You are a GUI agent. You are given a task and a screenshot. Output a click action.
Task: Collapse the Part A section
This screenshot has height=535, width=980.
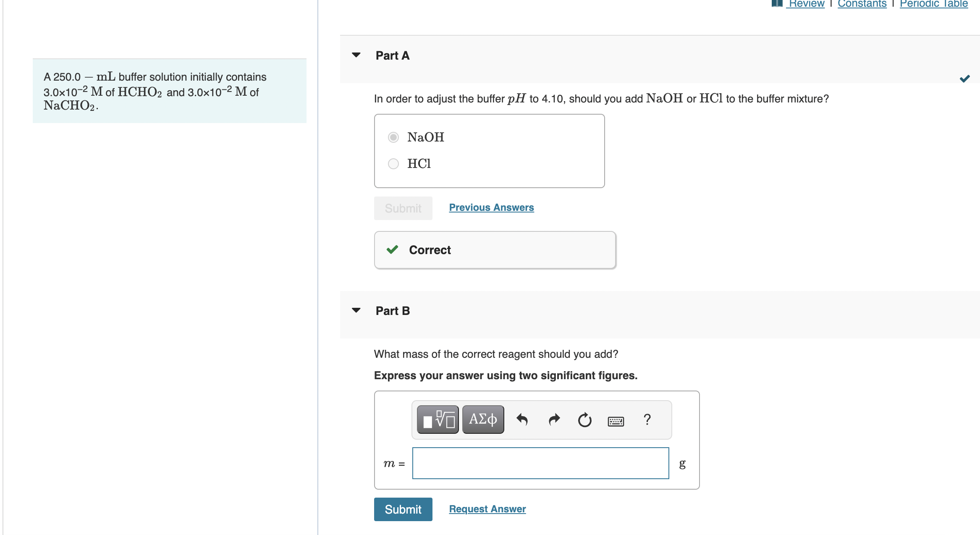tap(356, 55)
